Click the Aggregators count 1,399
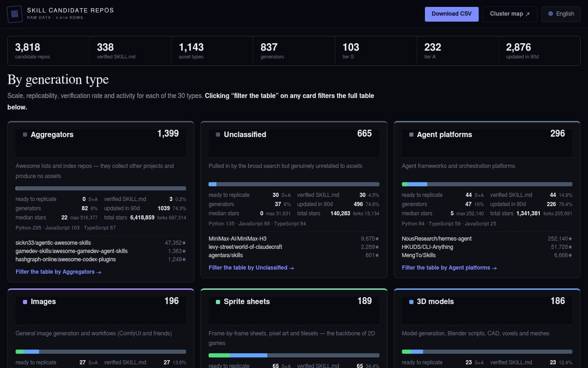Image resolution: width=588 pixels, height=368 pixels. (x=168, y=133)
